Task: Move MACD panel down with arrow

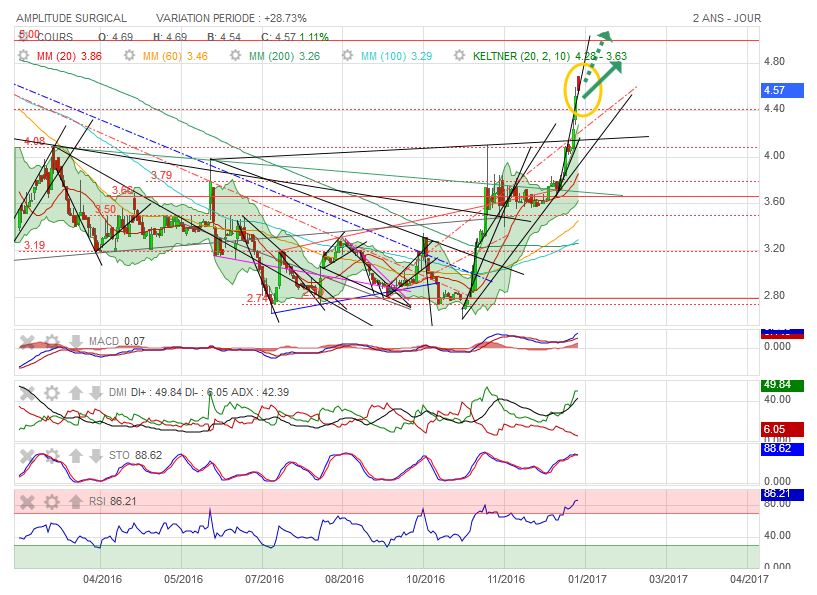Action: click(x=76, y=342)
